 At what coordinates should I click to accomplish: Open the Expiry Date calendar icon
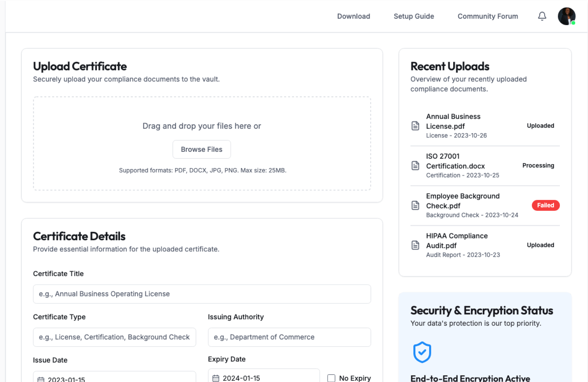click(x=216, y=378)
